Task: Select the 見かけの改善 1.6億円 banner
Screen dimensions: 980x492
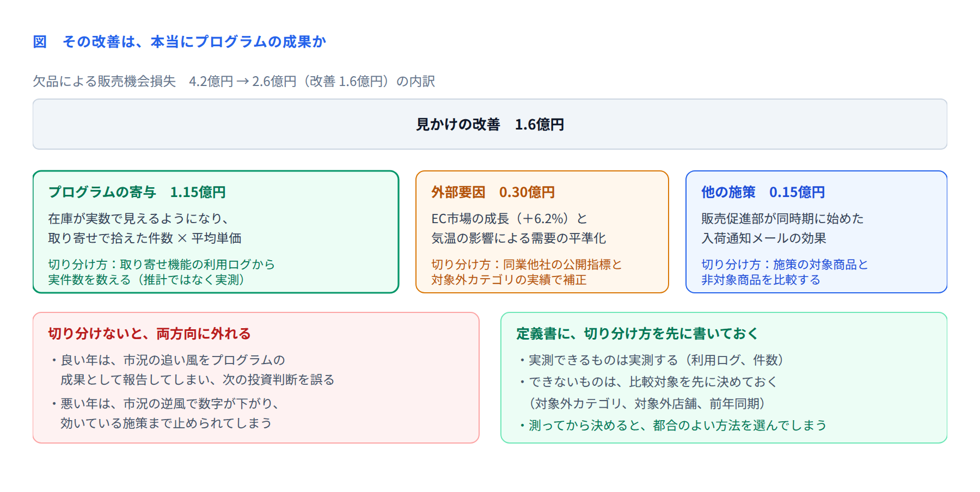Action: pyautogui.click(x=490, y=124)
